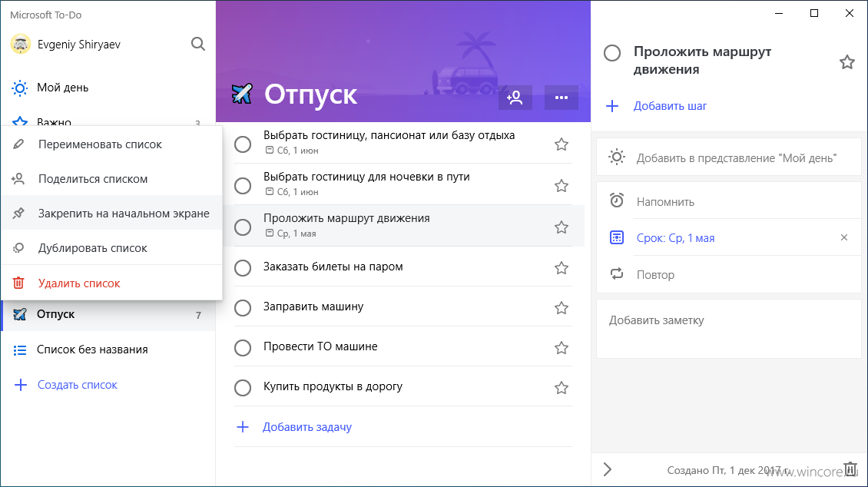Open the share list people icon in header
This screenshot has height=487, width=868.
click(x=515, y=98)
